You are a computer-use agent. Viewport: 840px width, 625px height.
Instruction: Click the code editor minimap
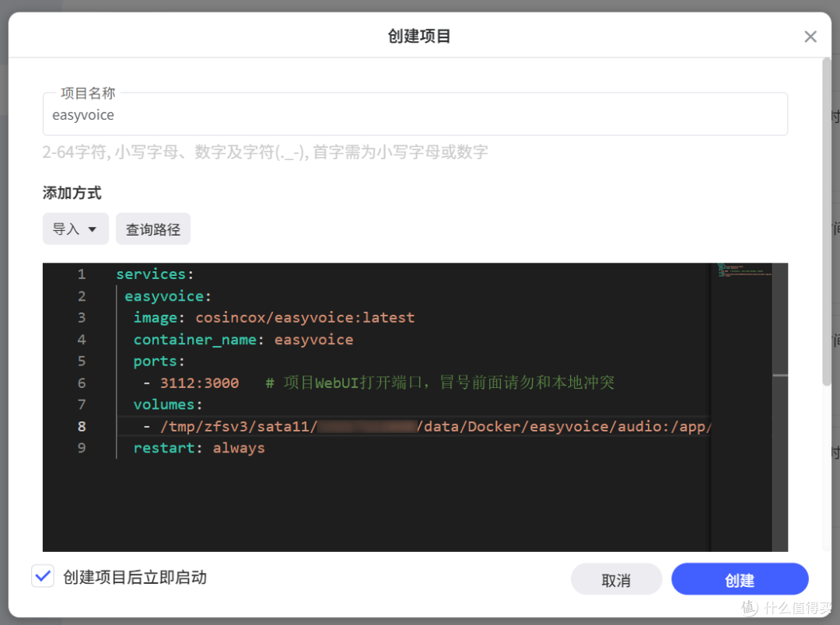click(741, 407)
